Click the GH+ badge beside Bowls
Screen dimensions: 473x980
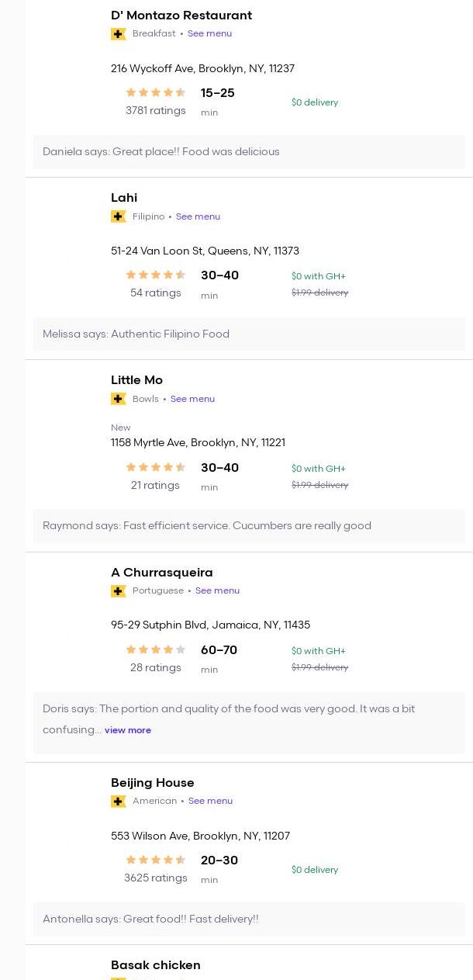(118, 399)
